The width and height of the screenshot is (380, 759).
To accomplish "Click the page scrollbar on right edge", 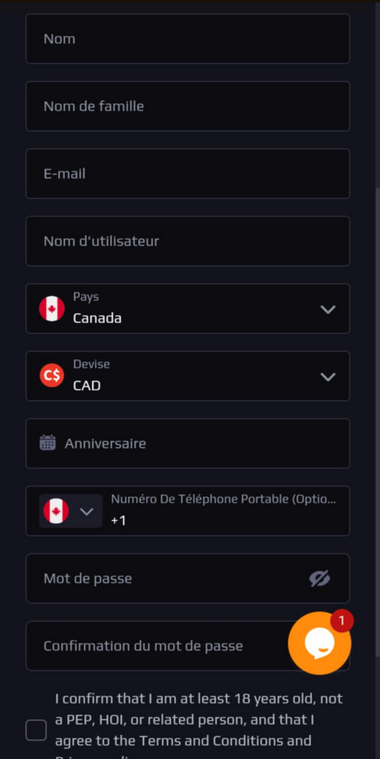I will (378, 421).
